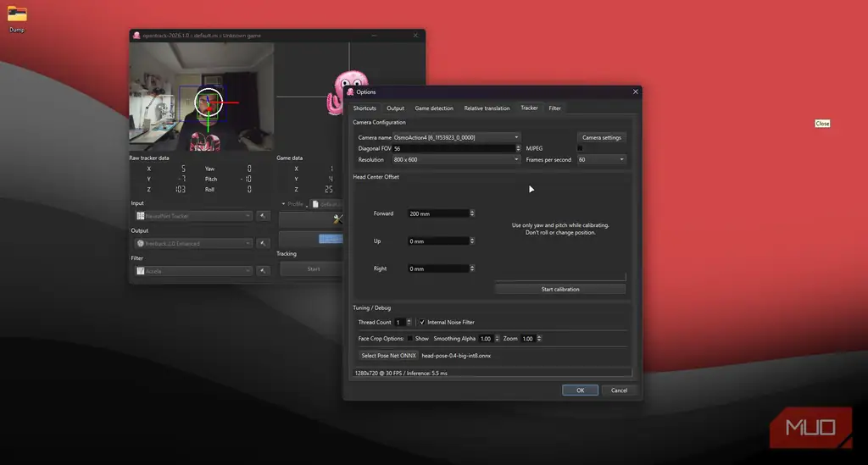Switch to the Game detection tab
This screenshot has height=465, width=868.
434,108
